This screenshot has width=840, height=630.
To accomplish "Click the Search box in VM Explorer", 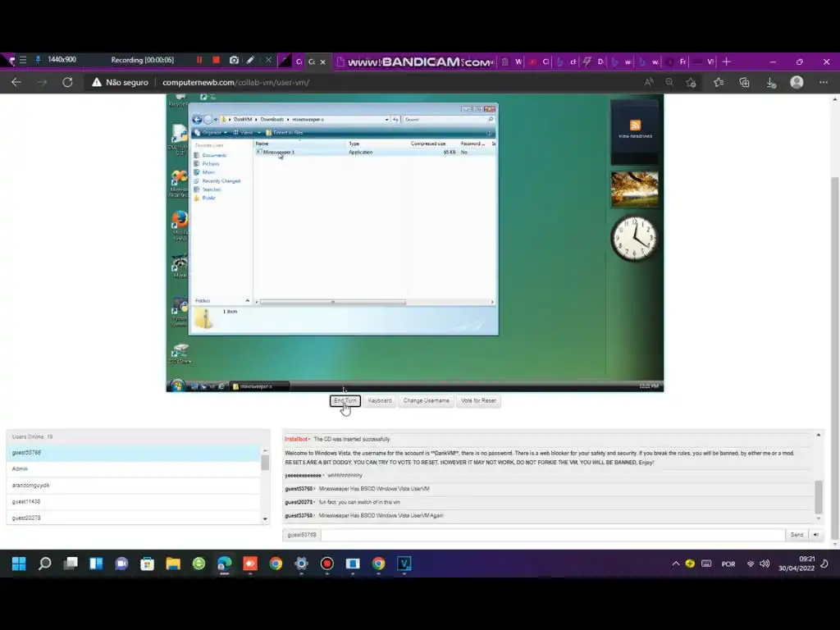I will click(448, 120).
